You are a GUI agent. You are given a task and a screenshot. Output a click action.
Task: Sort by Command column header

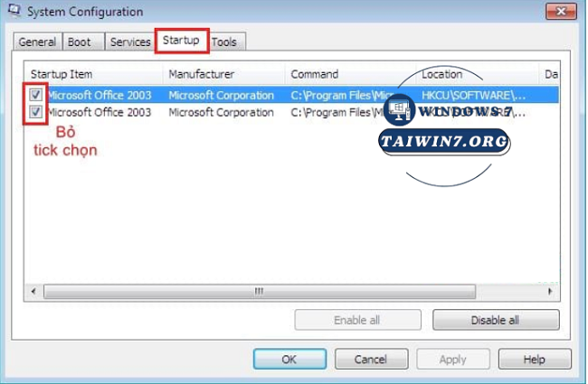pyautogui.click(x=350, y=74)
